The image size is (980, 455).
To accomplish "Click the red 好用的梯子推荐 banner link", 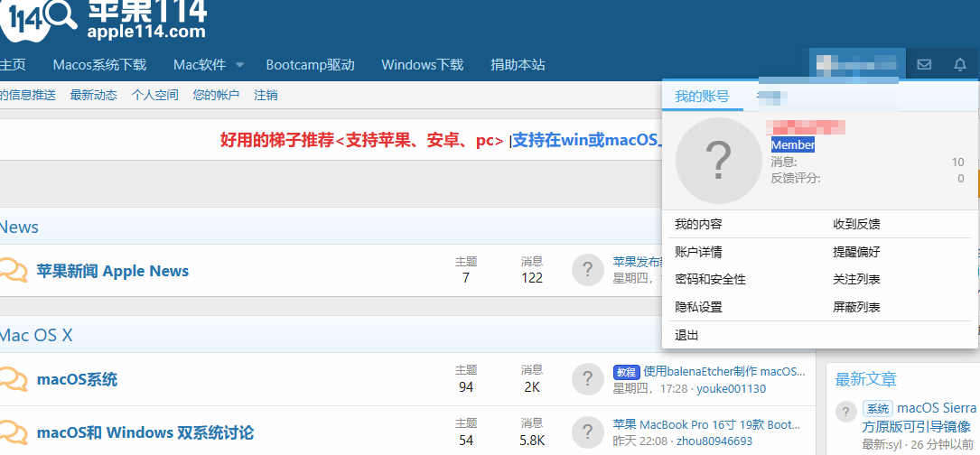I will [362, 140].
